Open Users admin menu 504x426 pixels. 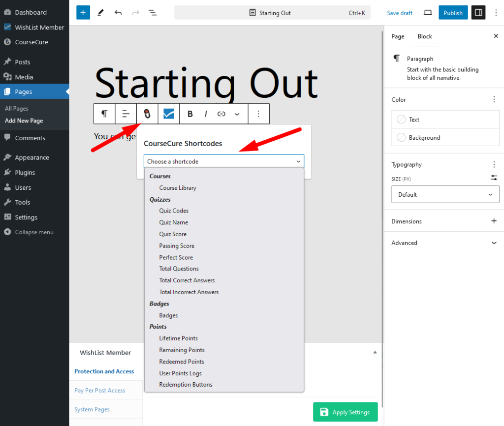tap(34, 187)
